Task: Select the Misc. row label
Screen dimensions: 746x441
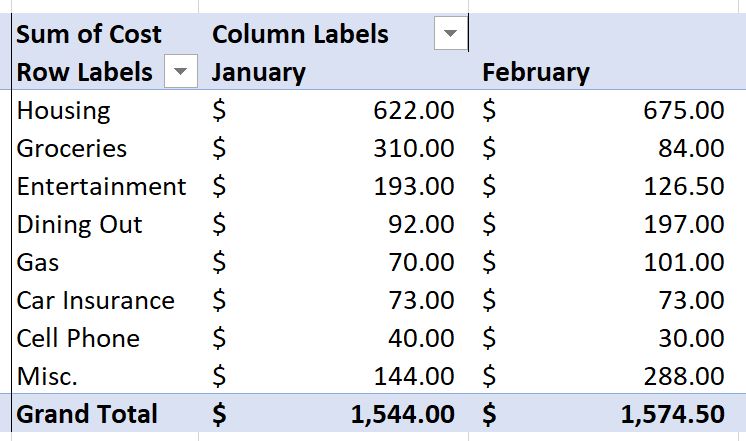Action: (47, 377)
